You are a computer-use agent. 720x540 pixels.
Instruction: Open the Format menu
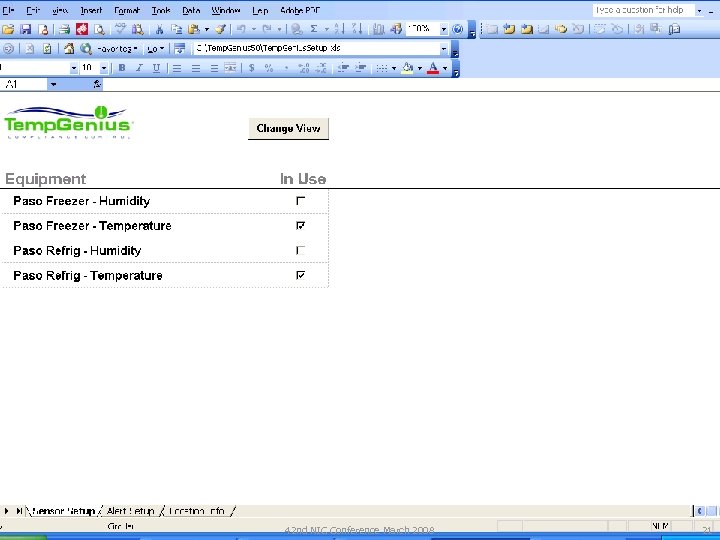[x=127, y=10]
